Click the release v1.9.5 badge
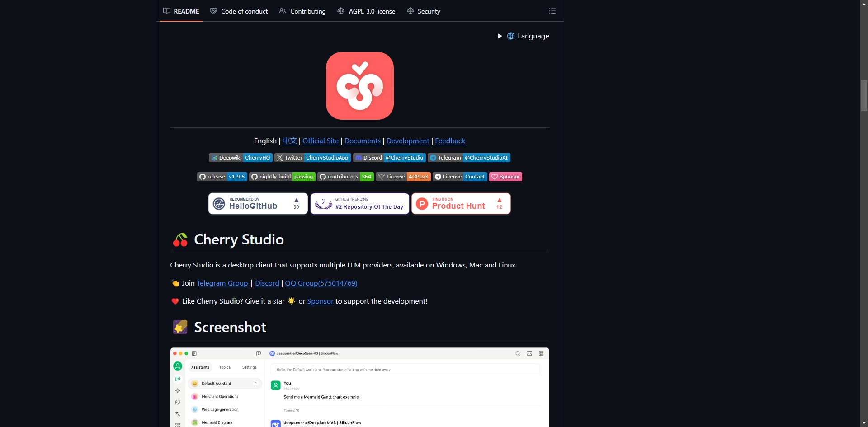 tap(222, 177)
